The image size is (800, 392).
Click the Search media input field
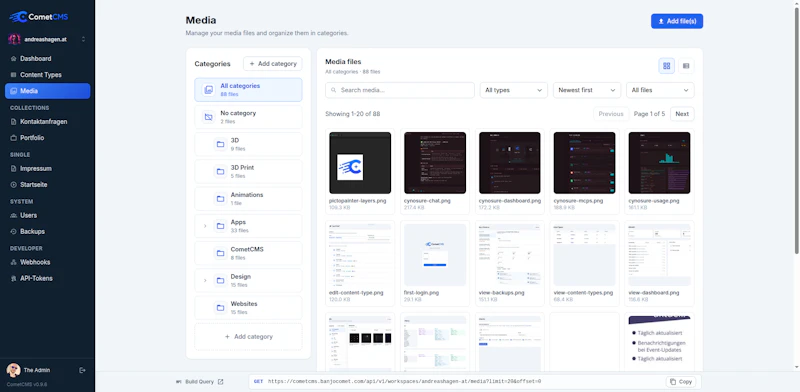click(400, 90)
